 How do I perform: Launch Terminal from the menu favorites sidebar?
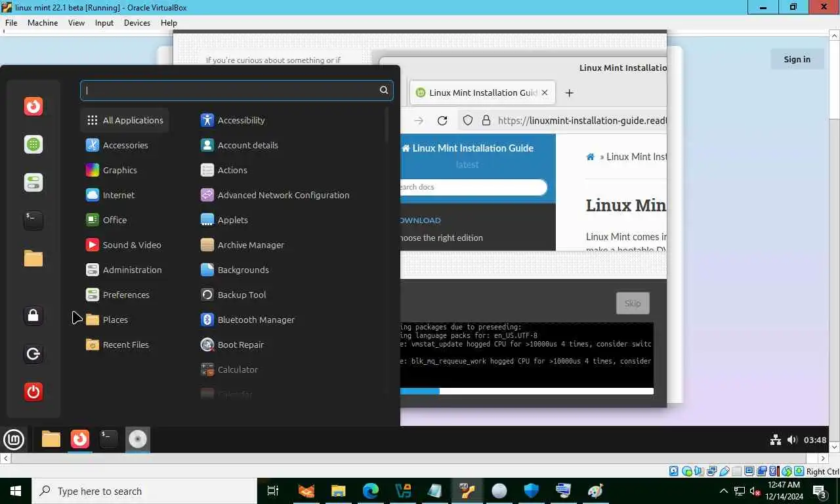[33, 220]
